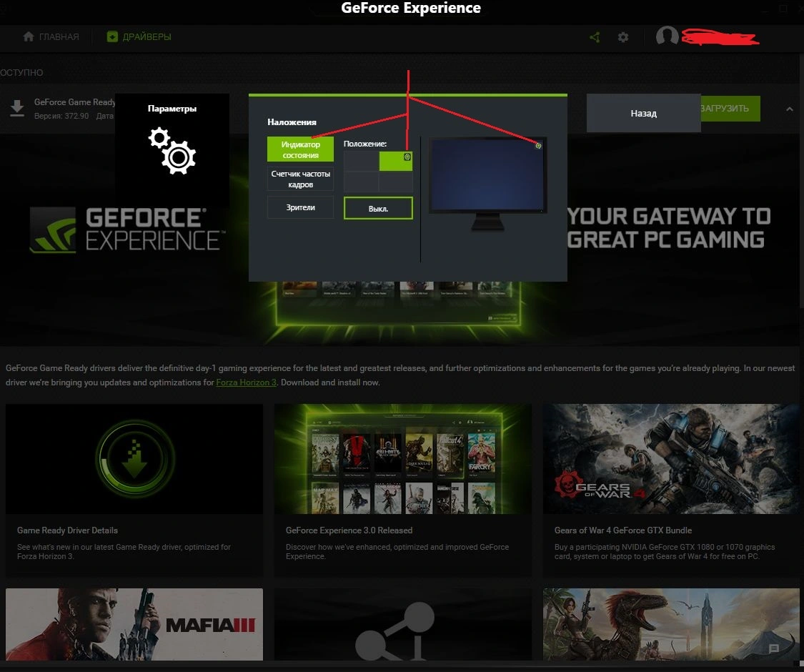Open the Forza Horizon 3 link

point(246,382)
